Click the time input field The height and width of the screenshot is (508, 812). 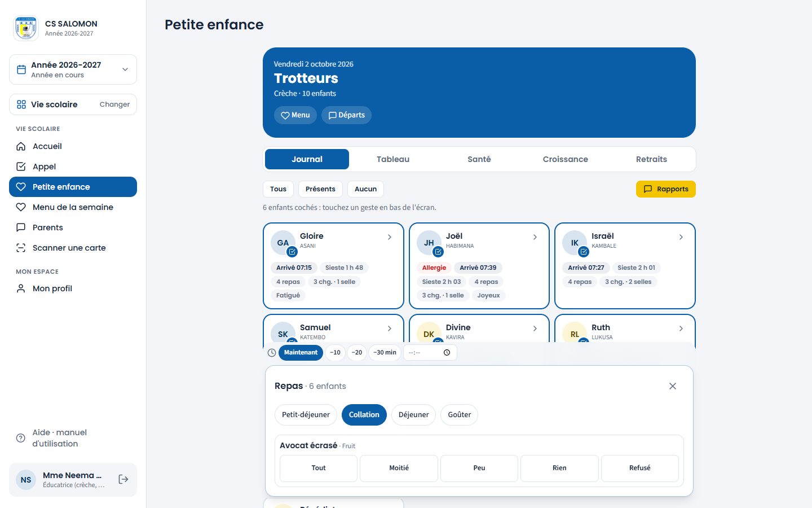coord(430,352)
